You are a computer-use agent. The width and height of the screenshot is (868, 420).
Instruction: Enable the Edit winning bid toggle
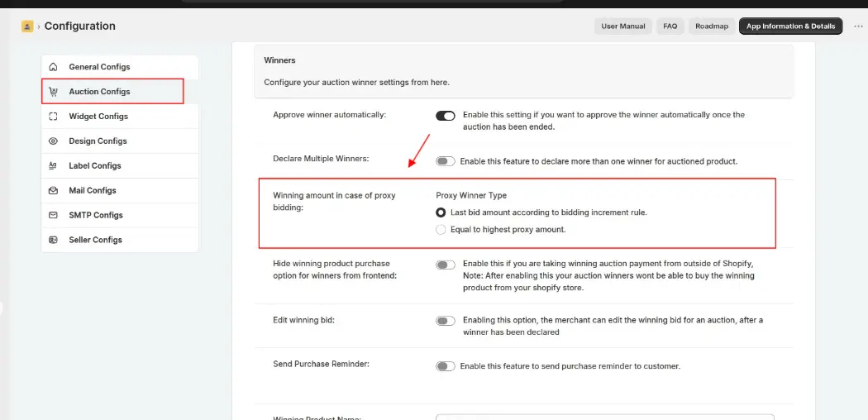point(445,321)
